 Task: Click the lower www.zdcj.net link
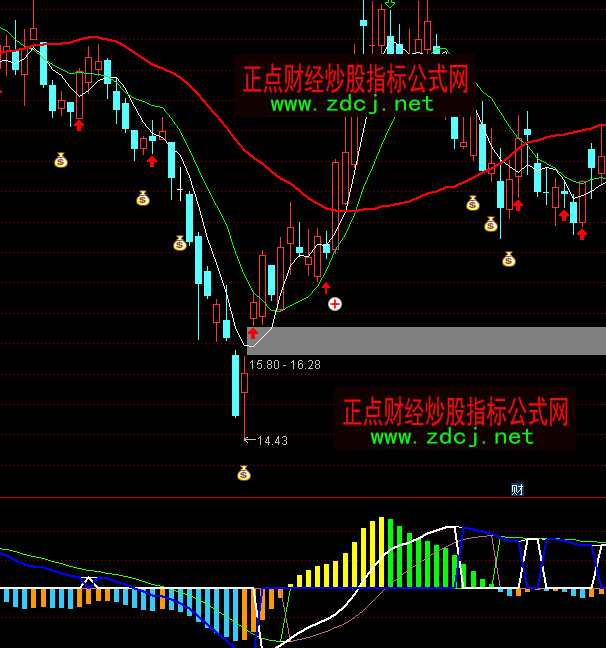[x=452, y=437]
